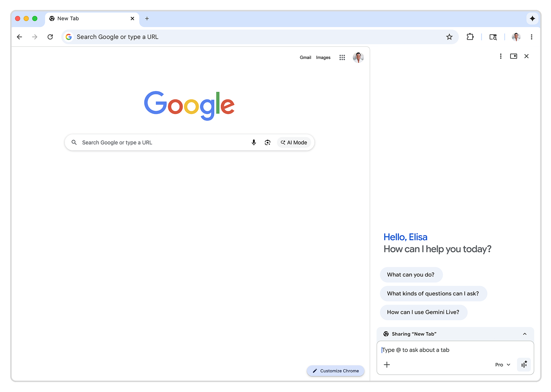
Task: Bookmark the page with the star icon
Action: coord(450,37)
